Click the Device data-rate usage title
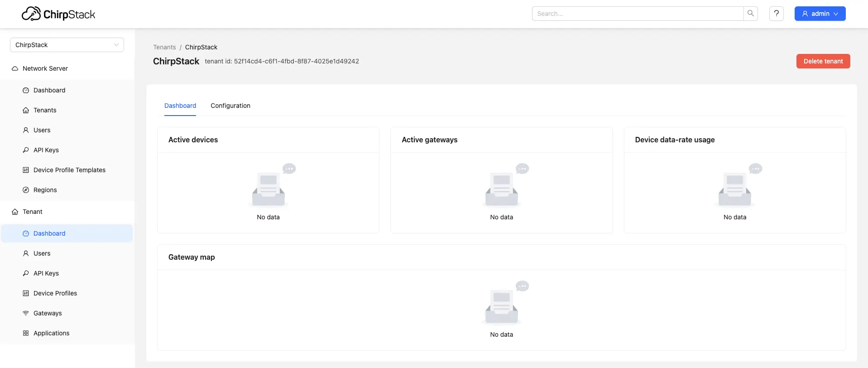Screen dimensions: 868x368 pyautogui.click(x=675, y=140)
